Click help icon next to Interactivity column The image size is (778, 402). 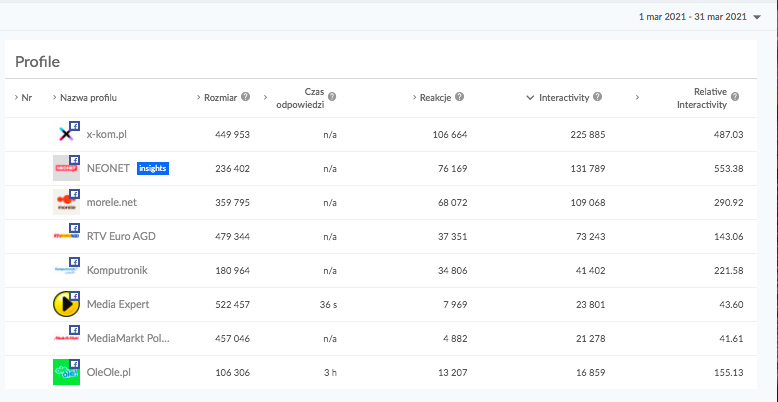[597, 97]
